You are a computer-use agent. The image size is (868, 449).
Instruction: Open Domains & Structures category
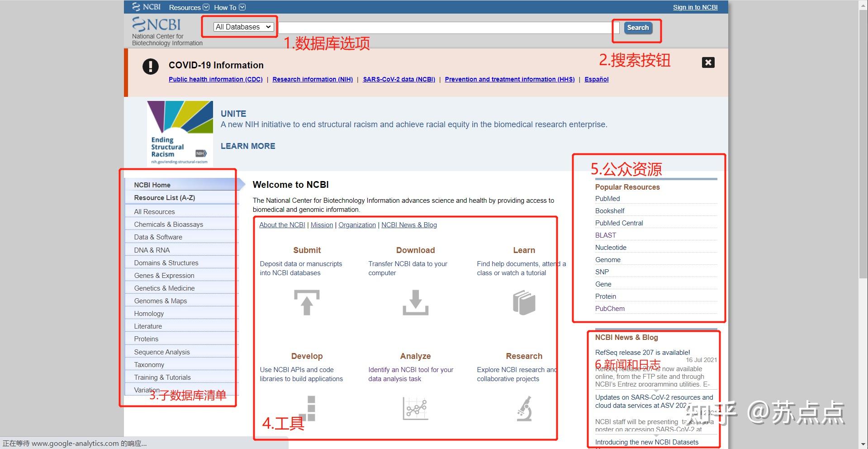(x=181, y=263)
